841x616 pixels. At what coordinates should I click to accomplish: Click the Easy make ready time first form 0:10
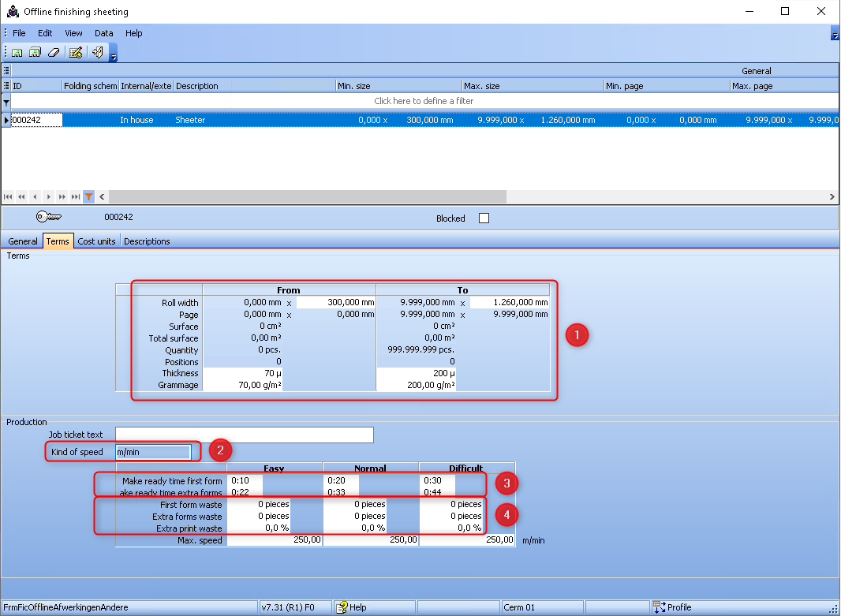coord(245,480)
